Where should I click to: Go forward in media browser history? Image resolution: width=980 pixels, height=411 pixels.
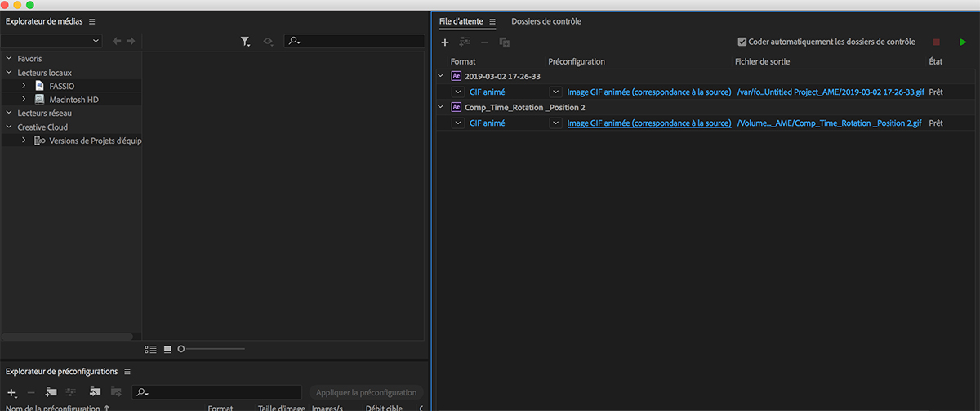click(131, 41)
